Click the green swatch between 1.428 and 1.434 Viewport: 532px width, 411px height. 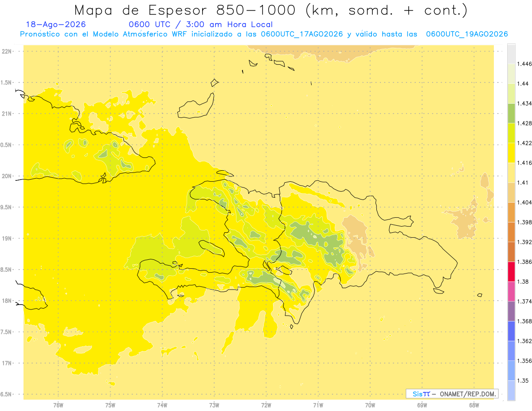[511, 113]
